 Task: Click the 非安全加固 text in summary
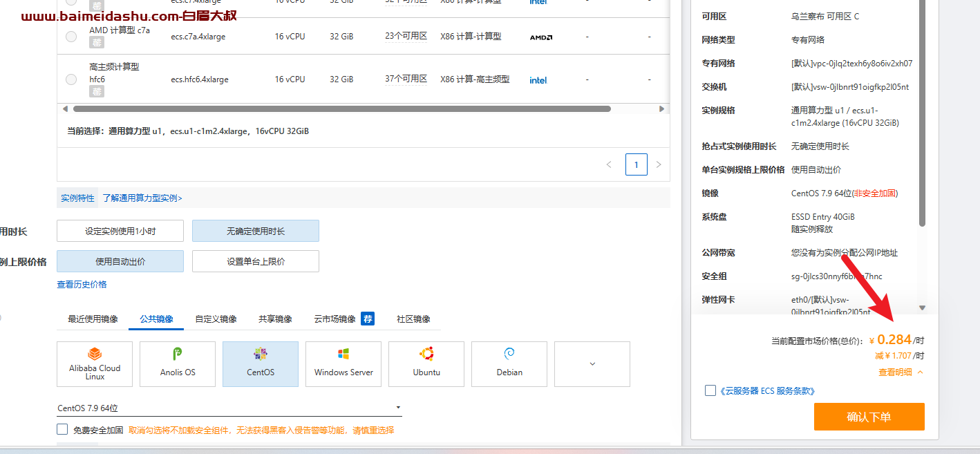click(x=874, y=193)
